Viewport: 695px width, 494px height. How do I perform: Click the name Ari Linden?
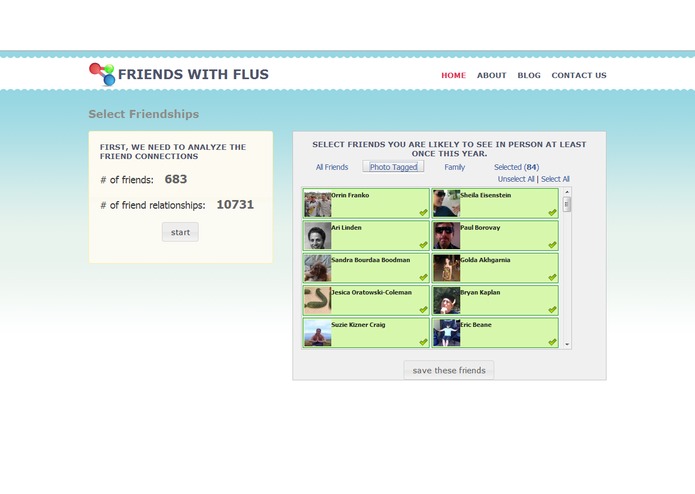[x=347, y=227]
